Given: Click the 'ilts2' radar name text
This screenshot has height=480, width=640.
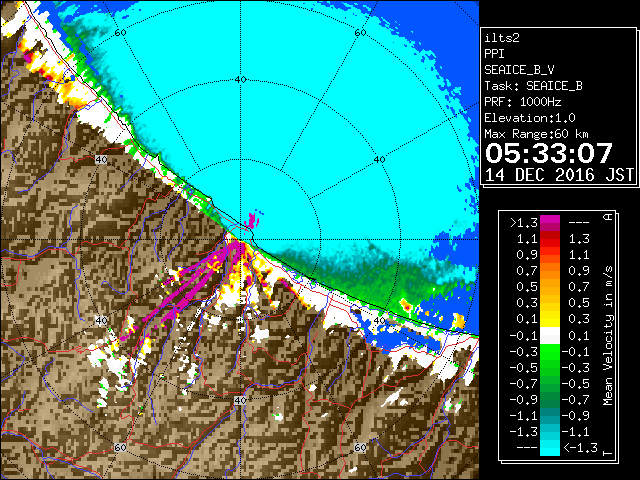Looking at the screenshot, I should 502,38.
